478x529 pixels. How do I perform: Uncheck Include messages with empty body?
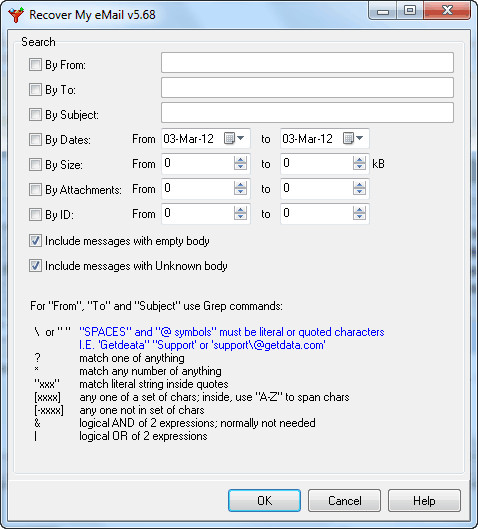click(x=35, y=241)
